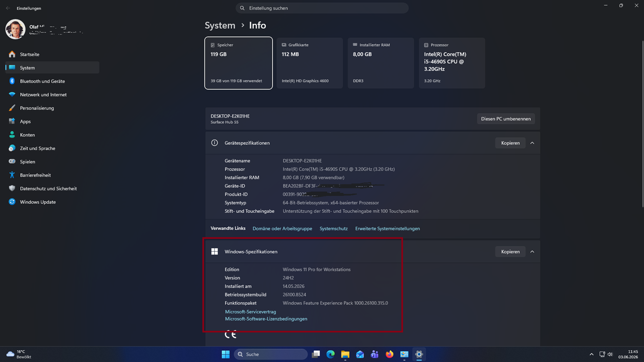The image size is (644, 362).
Task: Open Microsoft Teams from the taskbar
Action: coord(375,354)
